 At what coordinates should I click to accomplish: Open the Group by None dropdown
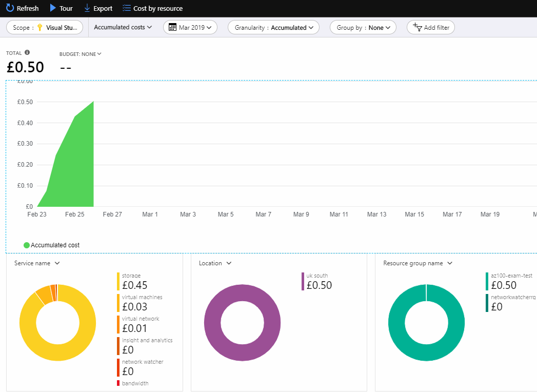pos(363,28)
